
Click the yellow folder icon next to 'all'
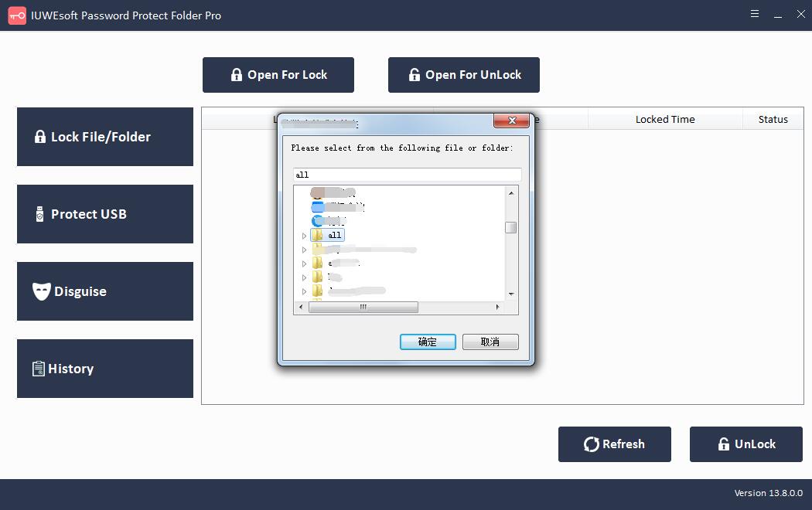(317, 236)
